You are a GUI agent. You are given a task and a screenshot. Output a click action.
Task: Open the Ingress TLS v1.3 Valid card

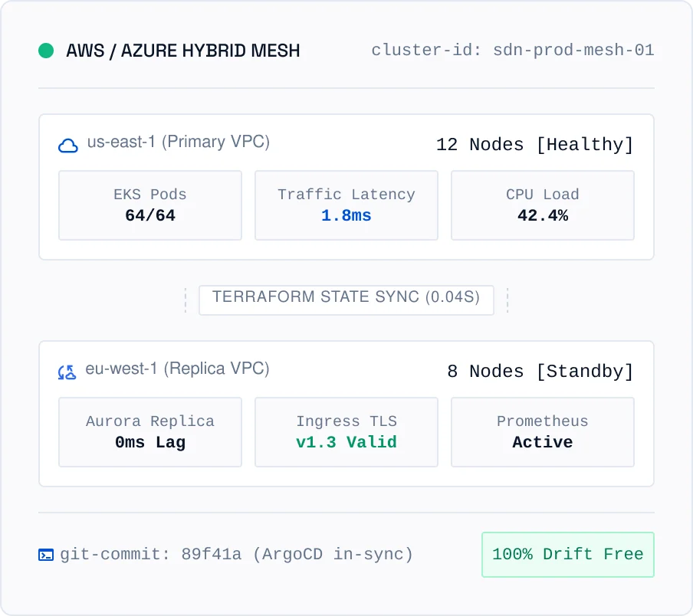tap(346, 432)
